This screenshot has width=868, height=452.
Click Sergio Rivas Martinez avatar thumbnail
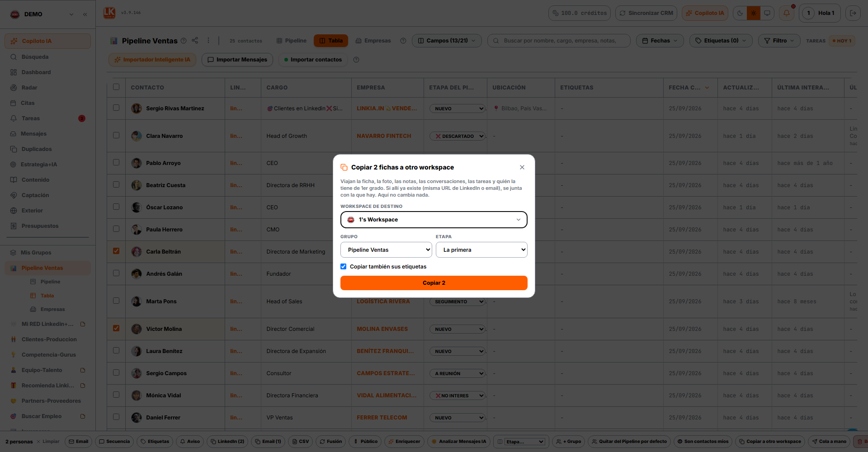tap(137, 108)
